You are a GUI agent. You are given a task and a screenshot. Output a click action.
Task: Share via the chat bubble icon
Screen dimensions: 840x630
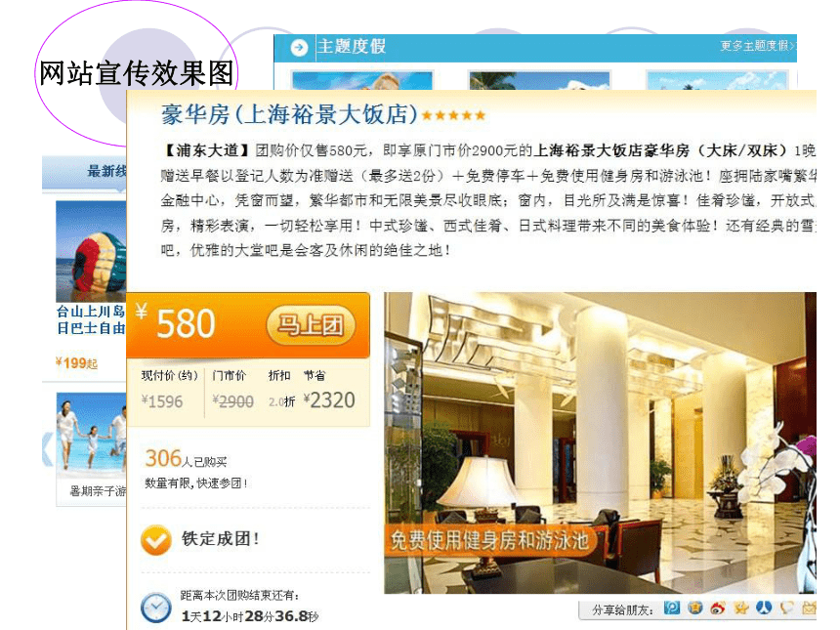click(x=786, y=608)
